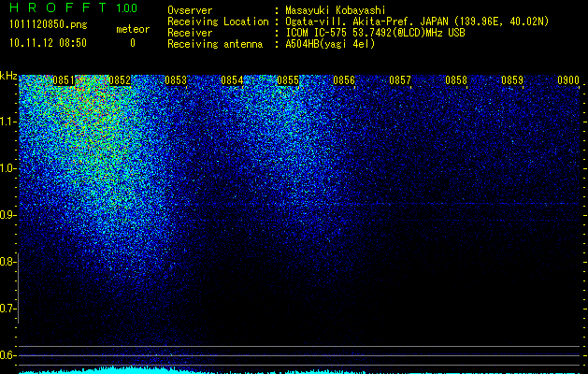Viewport: 588px width, 374px height.
Task: Select the filename 1011120850.png
Action: pyautogui.click(x=49, y=24)
